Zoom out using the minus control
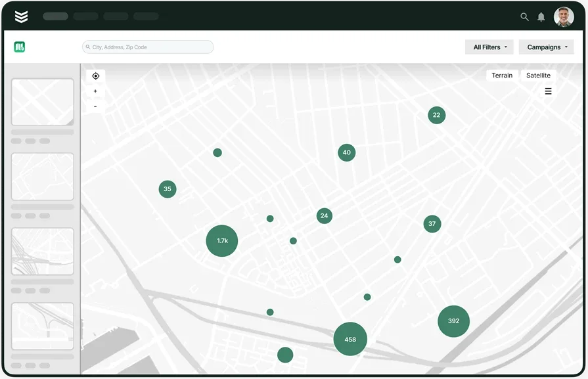This screenshot has height=379, width=588. click(95, 104)
